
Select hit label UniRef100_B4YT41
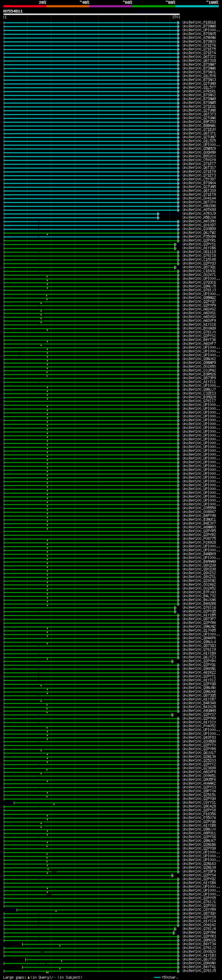click(x=199, y=966)
